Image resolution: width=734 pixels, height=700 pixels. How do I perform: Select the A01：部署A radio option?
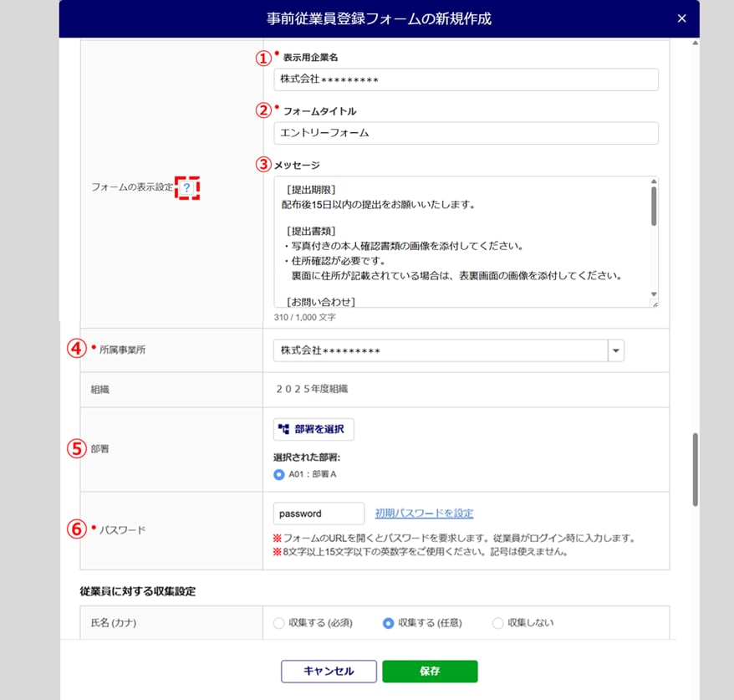pos(279,474)
